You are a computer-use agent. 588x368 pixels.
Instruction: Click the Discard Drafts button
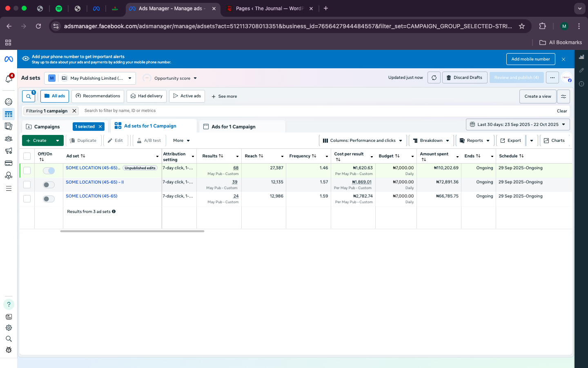click(x=464, y=78)
